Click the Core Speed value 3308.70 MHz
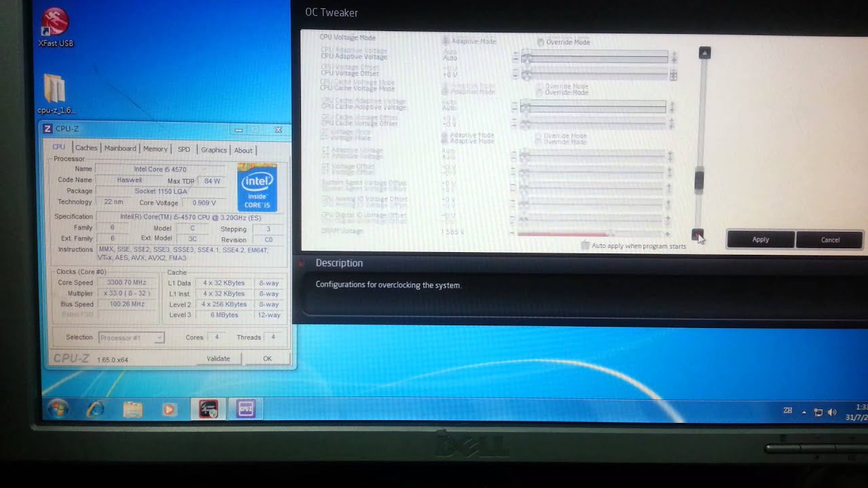The width and height of the screenshot is (868, 488). (126, 283)
